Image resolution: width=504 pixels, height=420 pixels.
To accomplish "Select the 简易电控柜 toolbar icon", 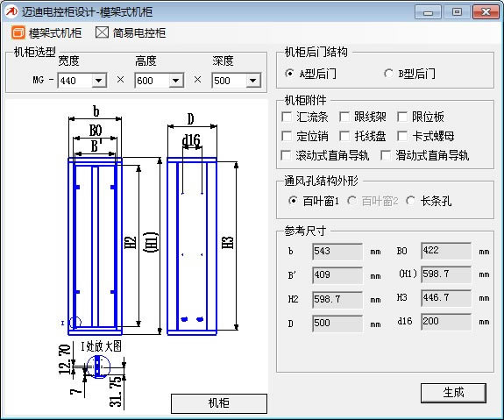I will pyautogui.click(x=102, y=32).
